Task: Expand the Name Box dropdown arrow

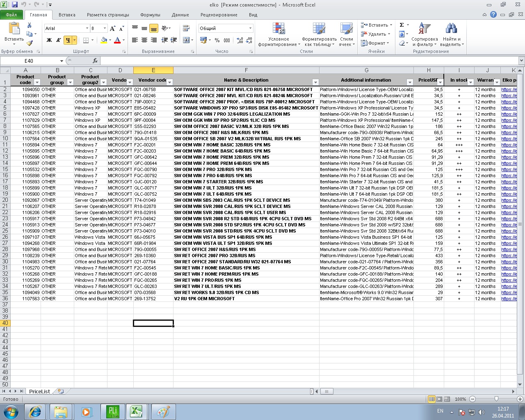Action: [x=62, y=61]
